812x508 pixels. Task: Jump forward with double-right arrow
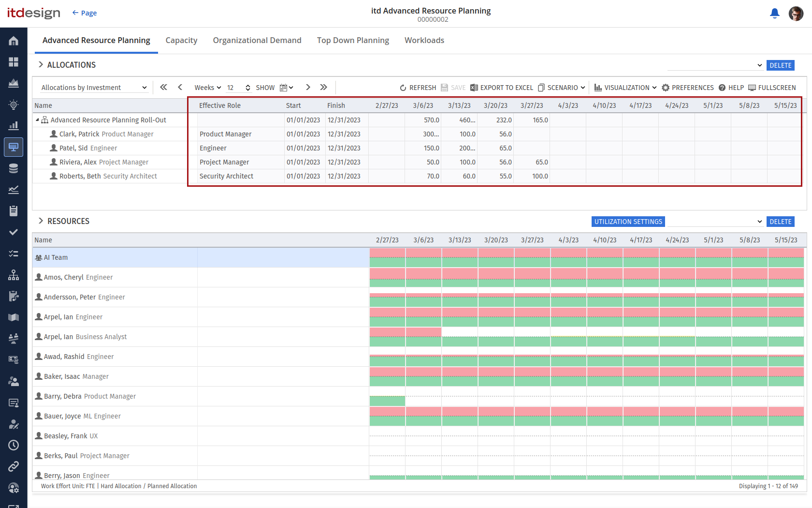coord(324,87)
